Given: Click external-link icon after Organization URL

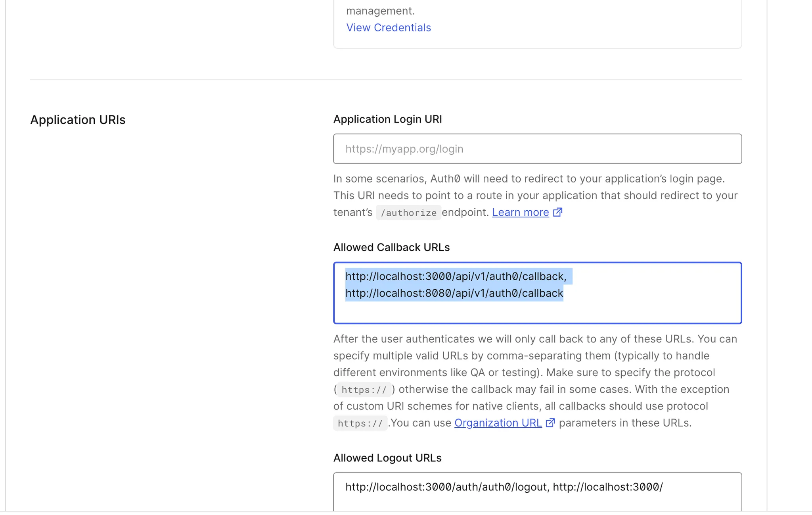Looking at the screenshot, I should point(550,423).
